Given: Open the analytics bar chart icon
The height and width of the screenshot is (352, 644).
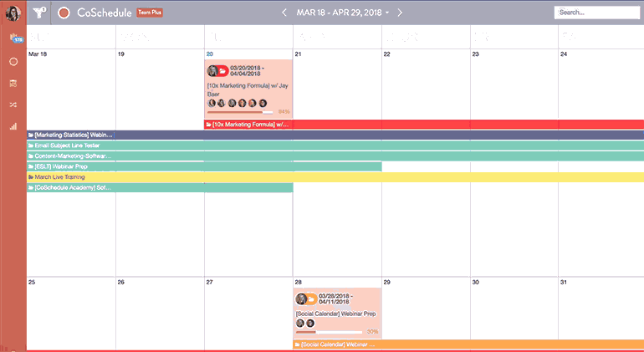Looking at the screenshot, I should pos(13,126).
